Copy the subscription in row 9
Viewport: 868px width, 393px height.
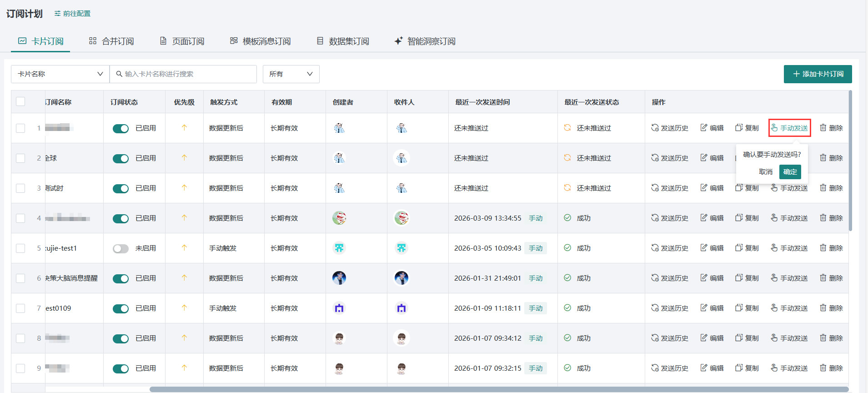click(747, 368)
